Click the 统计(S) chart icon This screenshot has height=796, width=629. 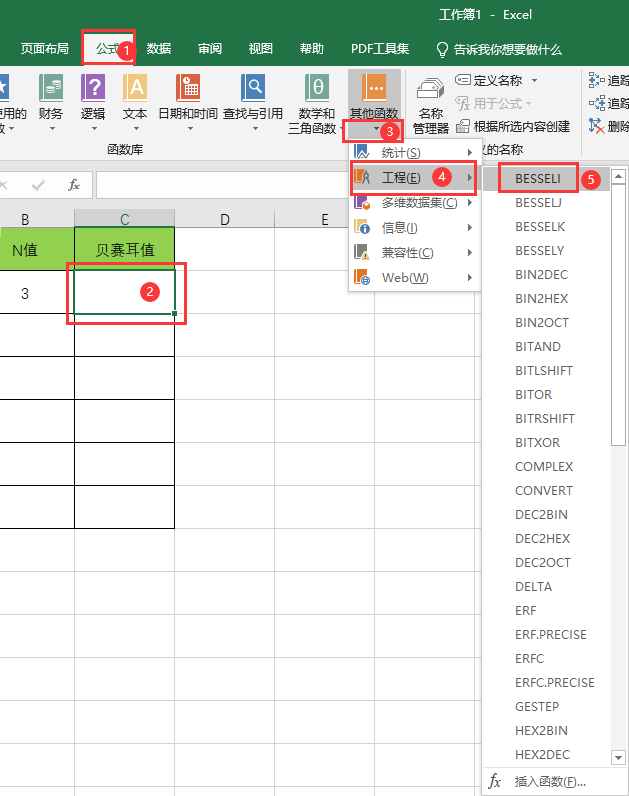click(x=361, y=152)
